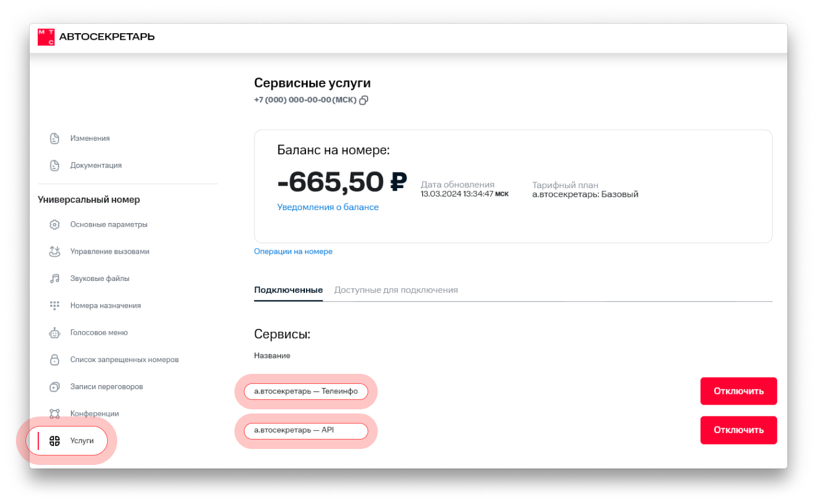Open Номера назначения section
The image size is (817, 504).
coord(105,306)
